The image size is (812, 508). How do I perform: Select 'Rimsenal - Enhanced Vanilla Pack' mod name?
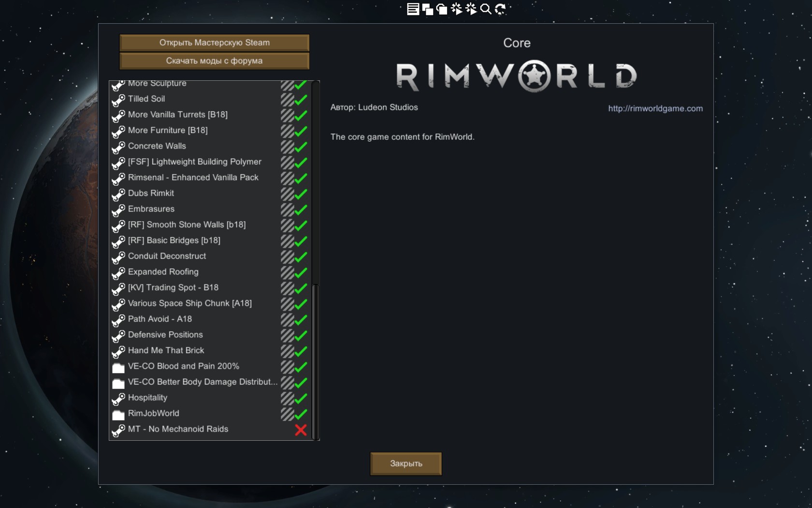(x=193, y=178)
